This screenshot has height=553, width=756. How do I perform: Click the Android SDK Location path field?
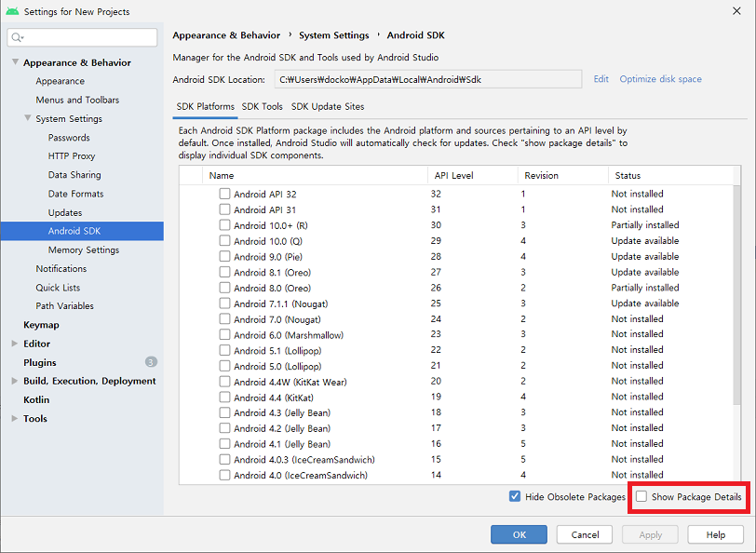coord(428,79)
